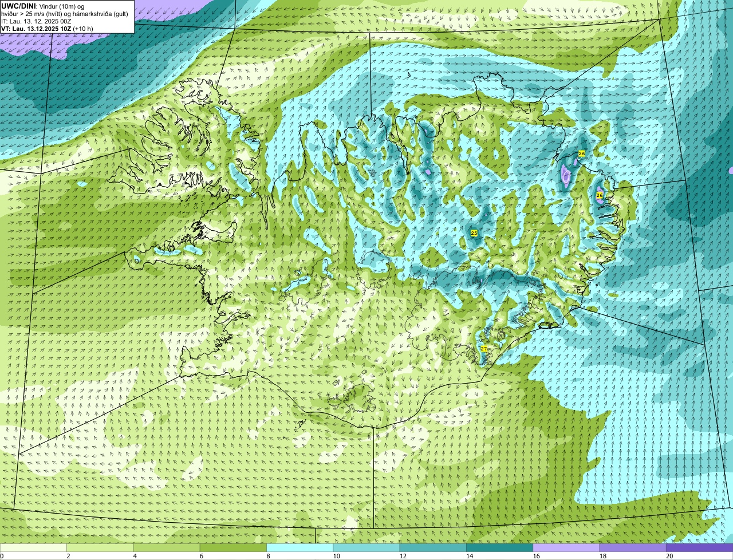The width and height of the screenshot is (733, 560).
Task: Select the 18–20 m/s purple legend band
Action: pos(633,547)
